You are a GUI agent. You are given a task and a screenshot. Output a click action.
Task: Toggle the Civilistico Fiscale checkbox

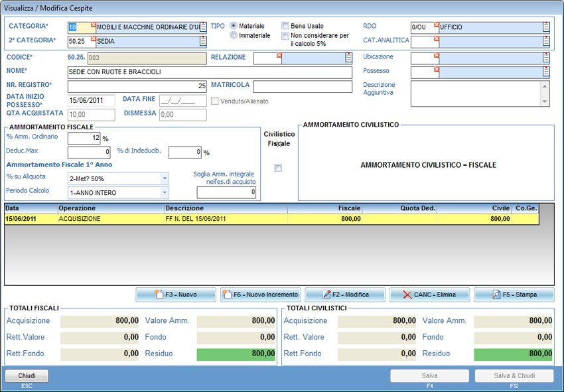click(x=278, y=168)
